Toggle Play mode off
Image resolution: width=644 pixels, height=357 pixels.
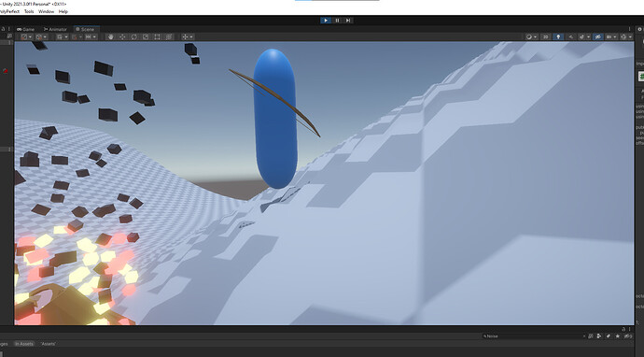pyautogui.click(x=326, y=21)
